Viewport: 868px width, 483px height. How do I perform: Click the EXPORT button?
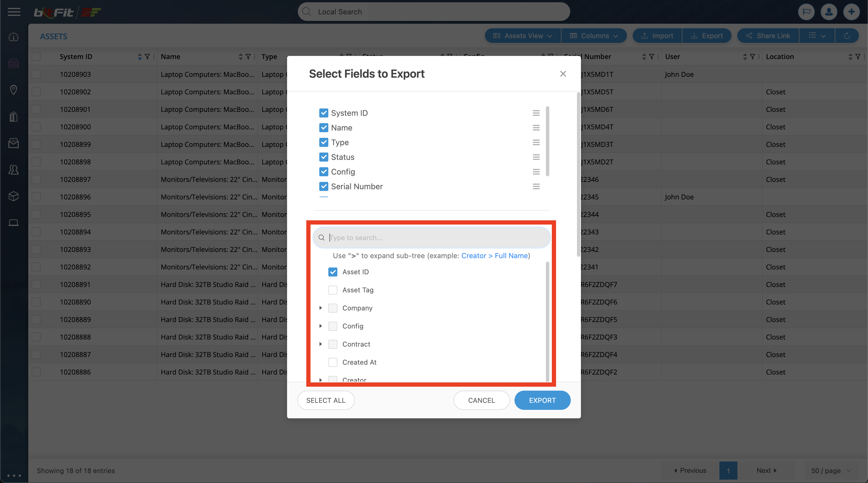(x=542, y=400)
